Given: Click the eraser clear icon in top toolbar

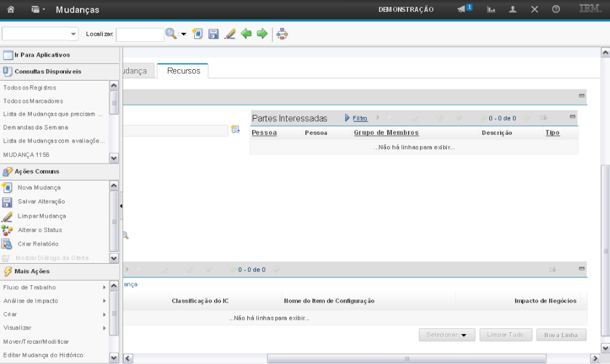Looking at the screenshot, I should pyautogui.click(x=228, y=35).
